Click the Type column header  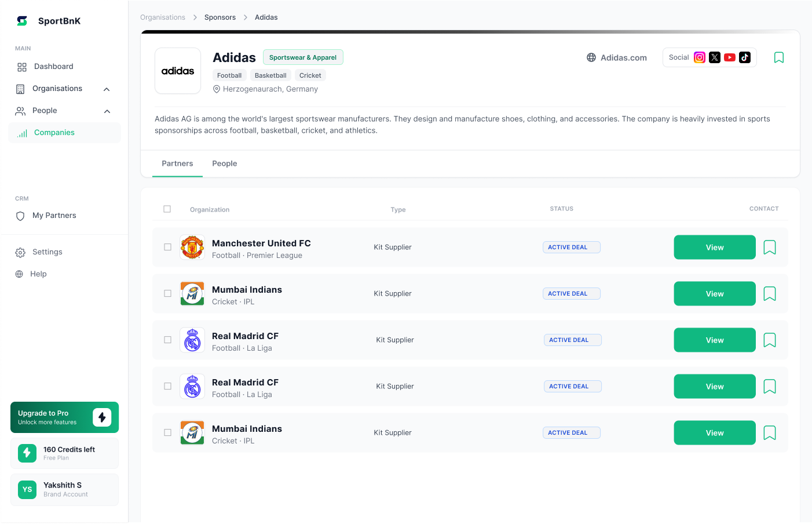[x=398, y=210]
